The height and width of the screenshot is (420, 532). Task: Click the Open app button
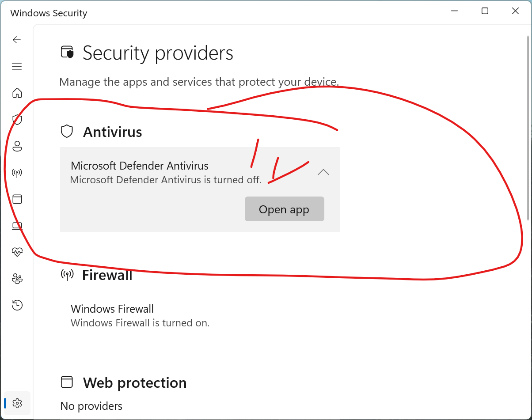[284, 209]
